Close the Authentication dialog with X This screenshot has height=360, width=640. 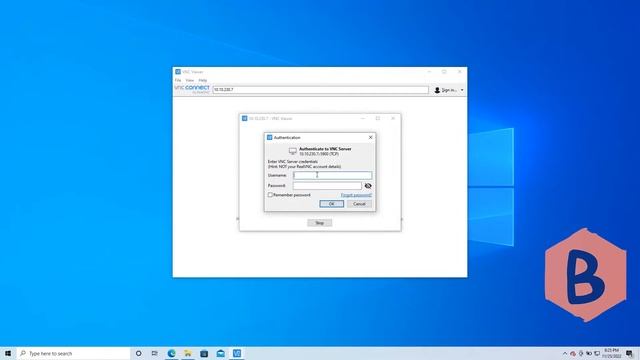[x=370, y=138]
